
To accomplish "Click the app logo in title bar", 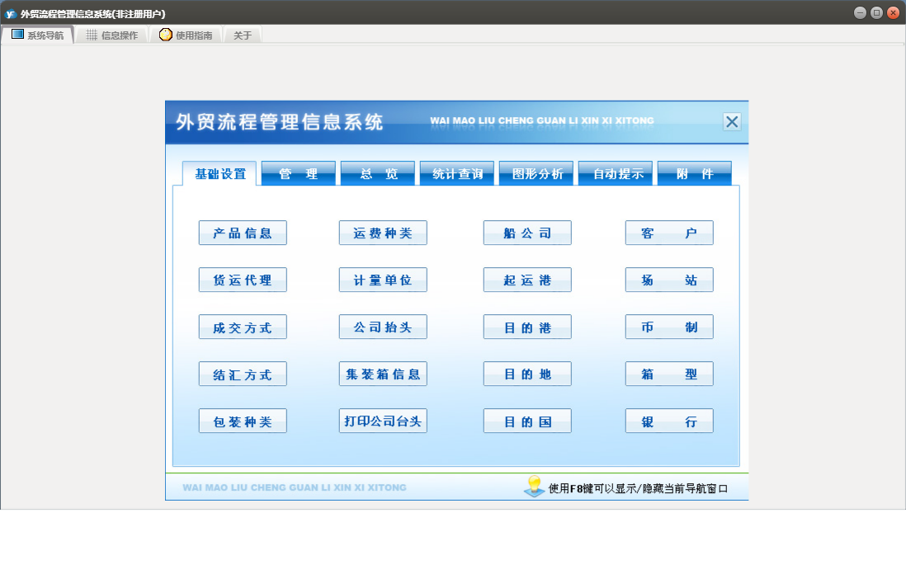I will tap(11, 13).
